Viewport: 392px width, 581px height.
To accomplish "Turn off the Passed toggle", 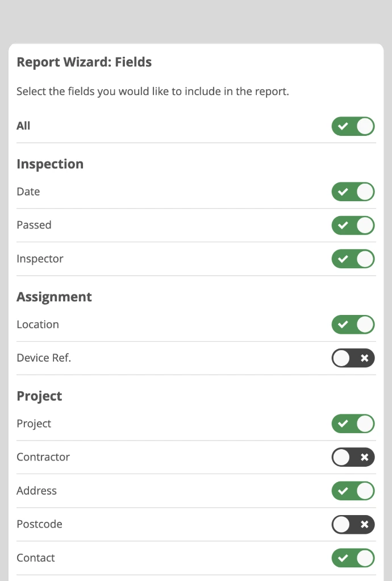I will (353, 225).
